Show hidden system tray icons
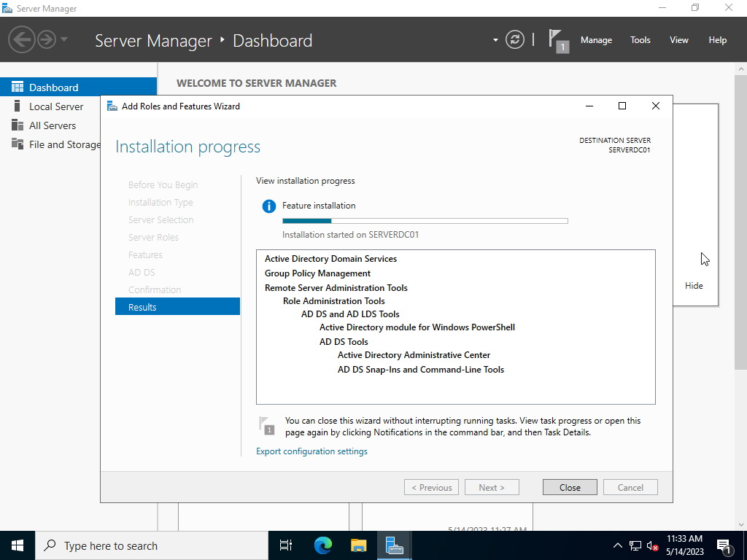The image size is (747, 560). coord(617,545)
